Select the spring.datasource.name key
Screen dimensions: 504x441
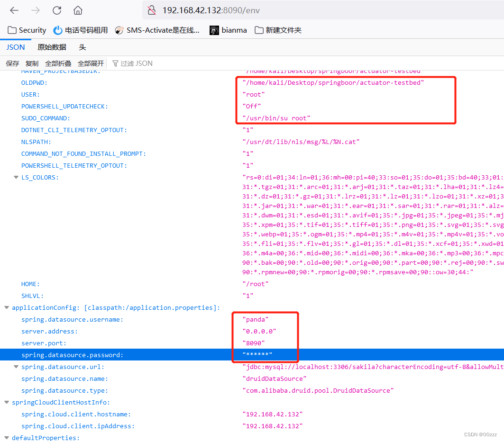point(64,378)
